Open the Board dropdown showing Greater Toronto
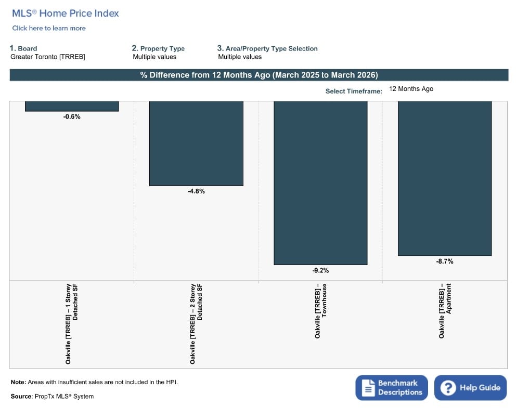 47,57
